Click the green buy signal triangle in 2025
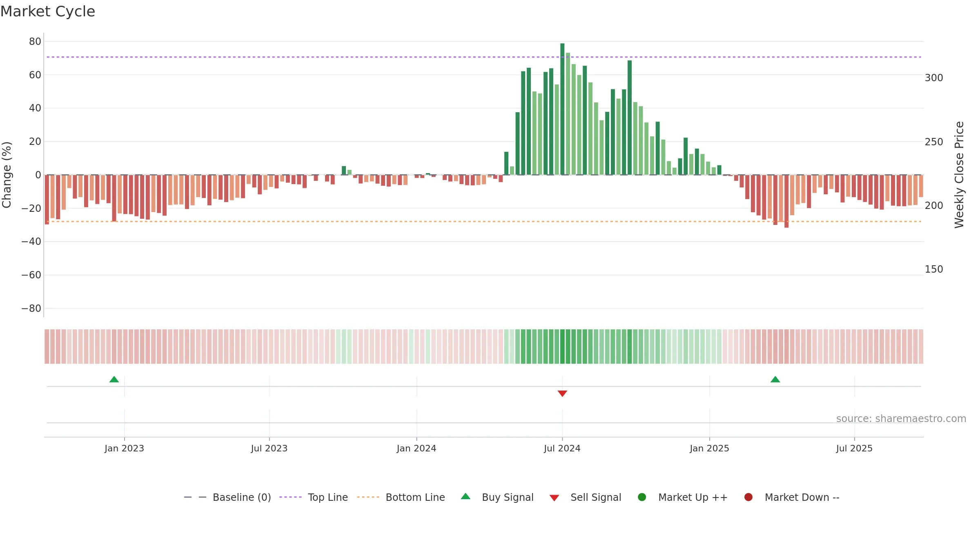Image resolution: width=980 pixels, height=551 pixels. [775, 380]
